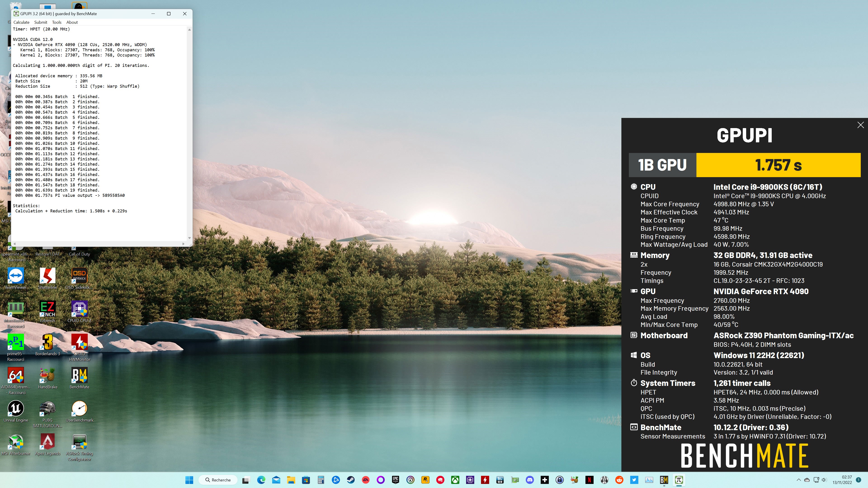Image resolution: width=868 pixels, height=488 pixels.
Task: Open Netflix from the taskbar
Action: click(x=589, y=480)
